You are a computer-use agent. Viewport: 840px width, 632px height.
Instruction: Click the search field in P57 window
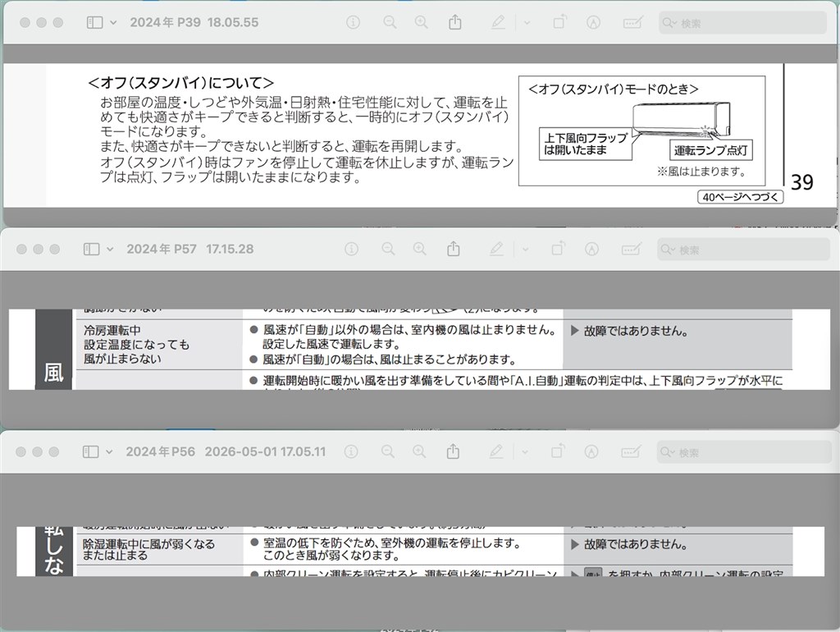click(x=743, y=250)
